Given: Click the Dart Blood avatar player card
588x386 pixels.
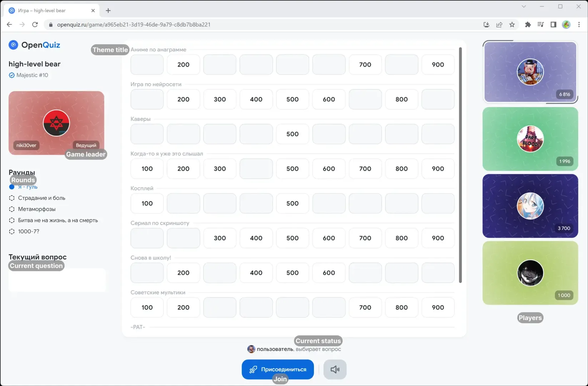Looking at the screenshot, I should [530, 139].
